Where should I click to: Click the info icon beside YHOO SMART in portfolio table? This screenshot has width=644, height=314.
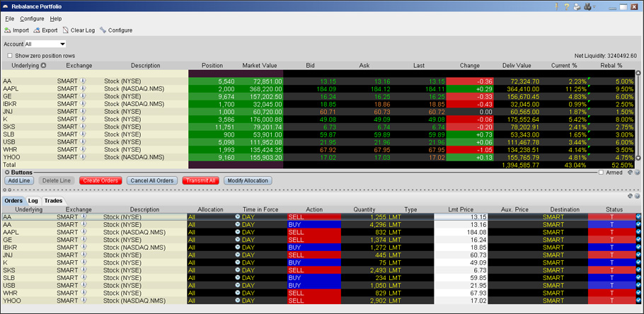point(82,157)
